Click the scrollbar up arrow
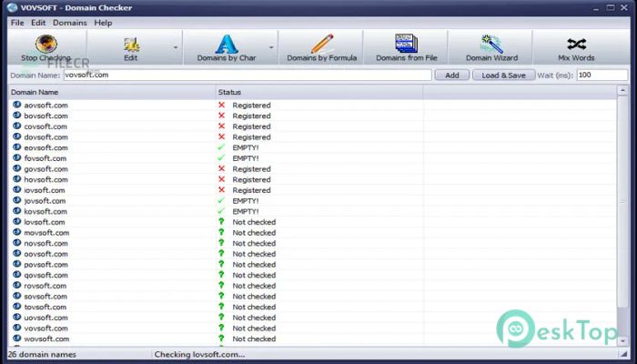 622,90
